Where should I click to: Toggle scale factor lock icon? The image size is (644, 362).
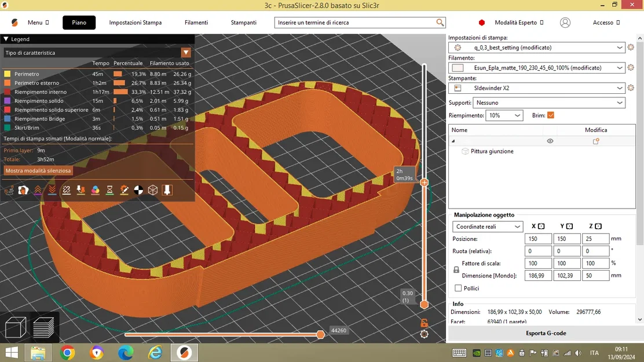[x=456, y=269]
